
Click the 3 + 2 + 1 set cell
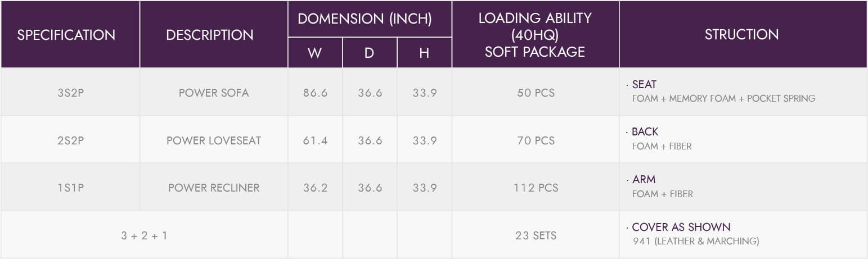(x=144, y=235)
